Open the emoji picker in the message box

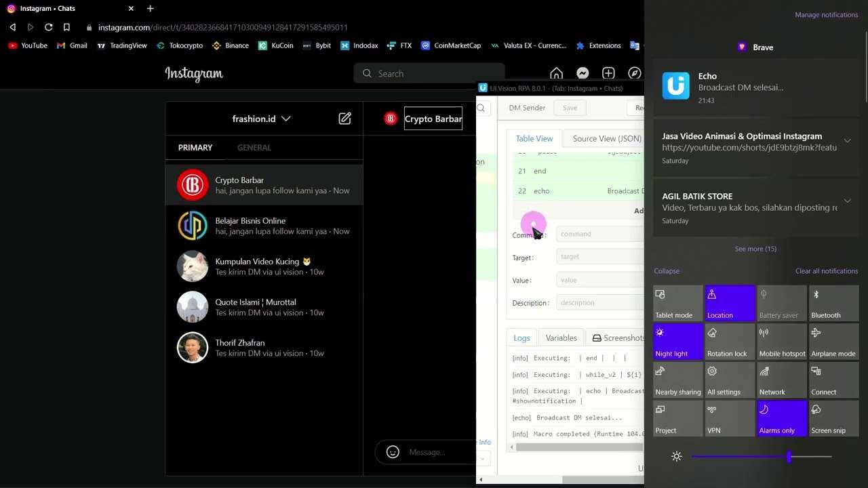(x=393, y=452)
